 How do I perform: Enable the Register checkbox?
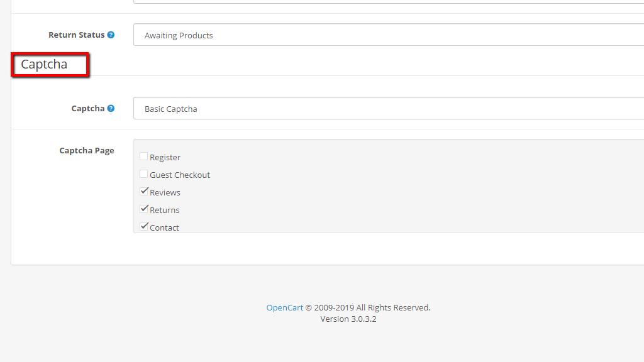tap(144, 156)
